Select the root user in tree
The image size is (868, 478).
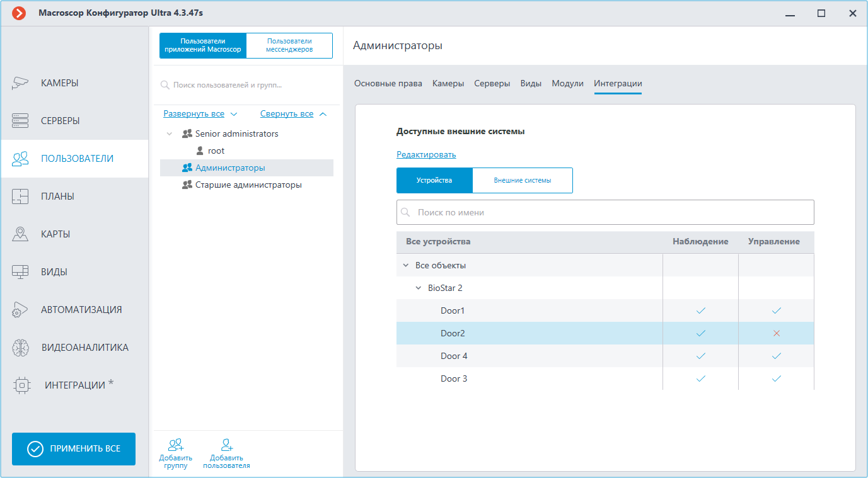tap(216, 151)
